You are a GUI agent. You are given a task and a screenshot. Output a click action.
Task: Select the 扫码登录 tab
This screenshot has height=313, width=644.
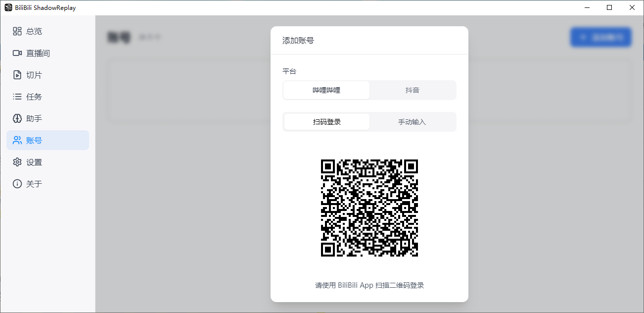click(326, 122)
